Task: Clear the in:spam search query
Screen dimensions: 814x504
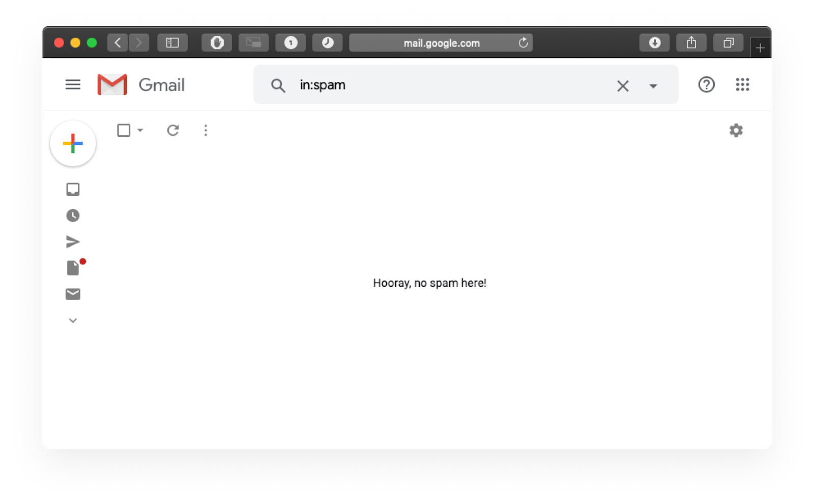Action: click(623, 86)
